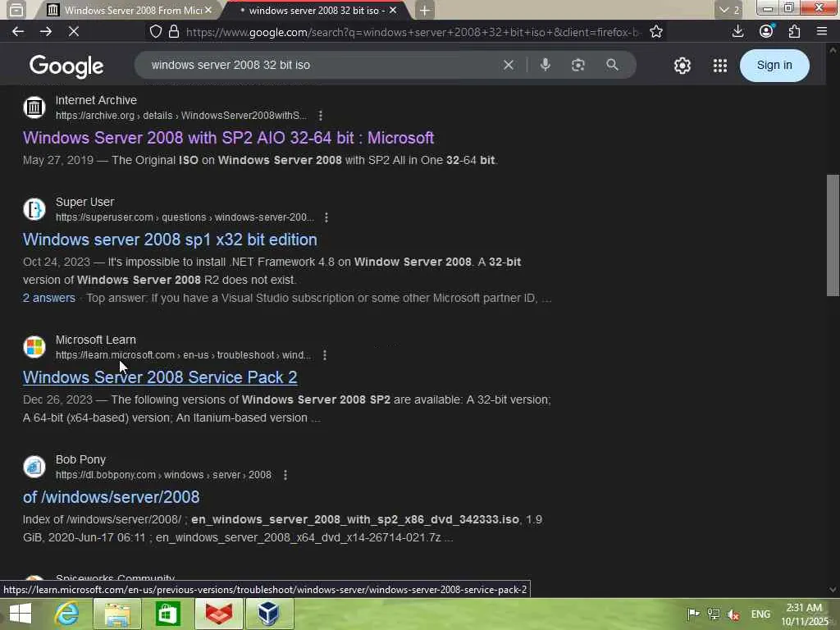
Task: Open Windows server 2008 sp1 x32 bit edition
Action: [x=170, y=240]
